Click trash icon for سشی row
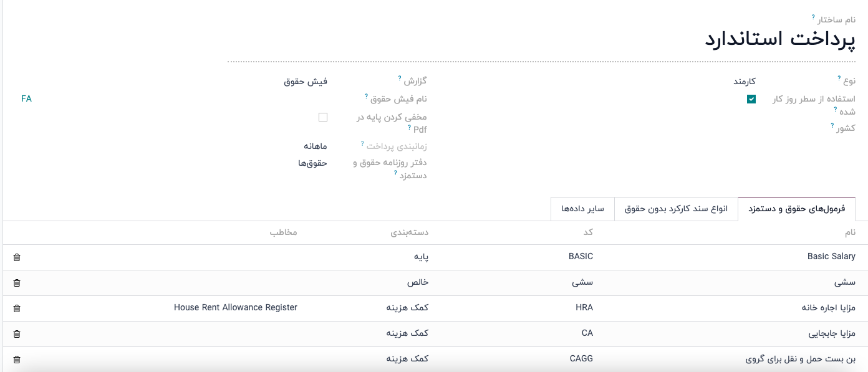Screen dimensions: 868x372 pos(17,282)
